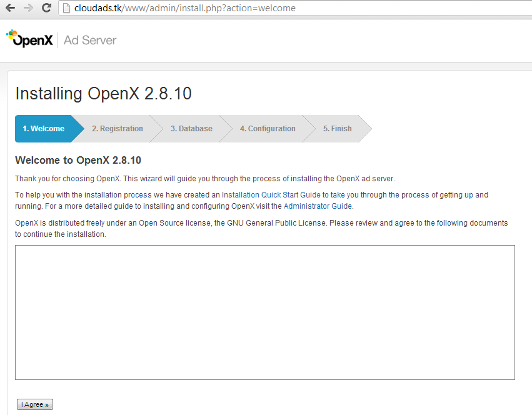Click inside the empty license text box
532x415 pixels.
tap(265, 312)
